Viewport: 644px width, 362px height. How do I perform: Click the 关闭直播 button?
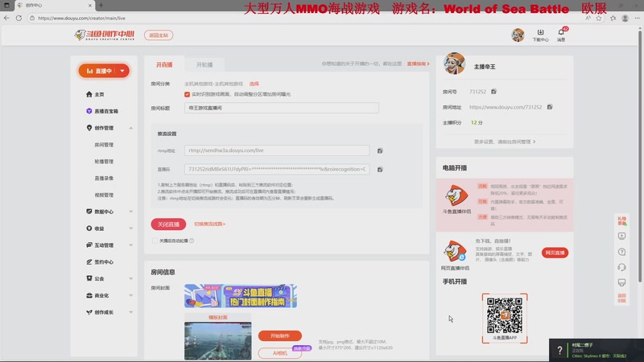click(x=168, y=224)
